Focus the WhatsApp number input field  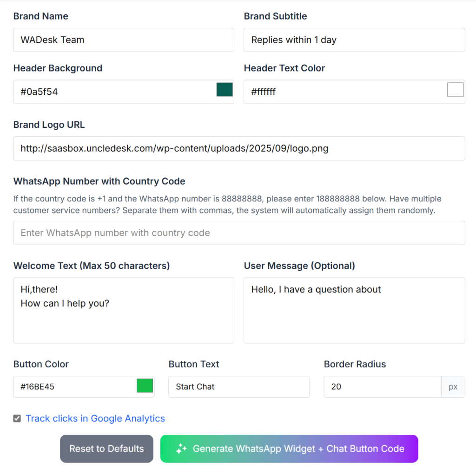click(x=239, y=233)
